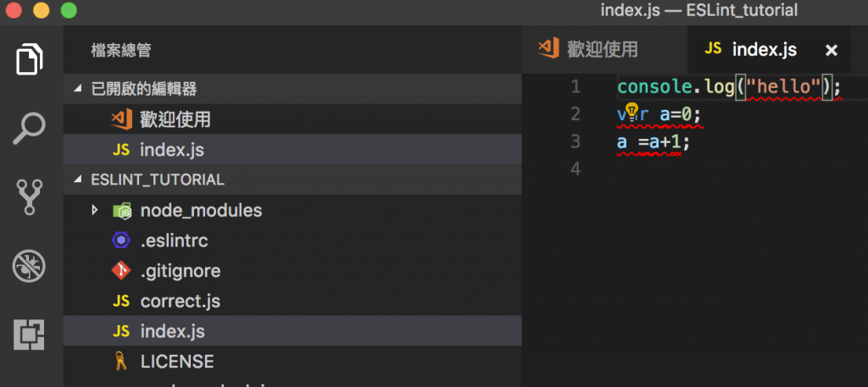Click the node_modules folder icon
Viewport: 868px width, 387px height.
(122, 211)
